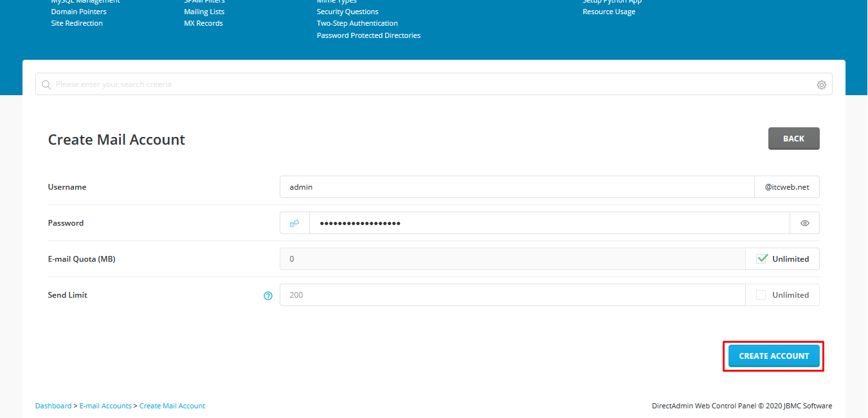Click the random password generator icon
Screen dimensions: 868x418
tap(294, 223)
